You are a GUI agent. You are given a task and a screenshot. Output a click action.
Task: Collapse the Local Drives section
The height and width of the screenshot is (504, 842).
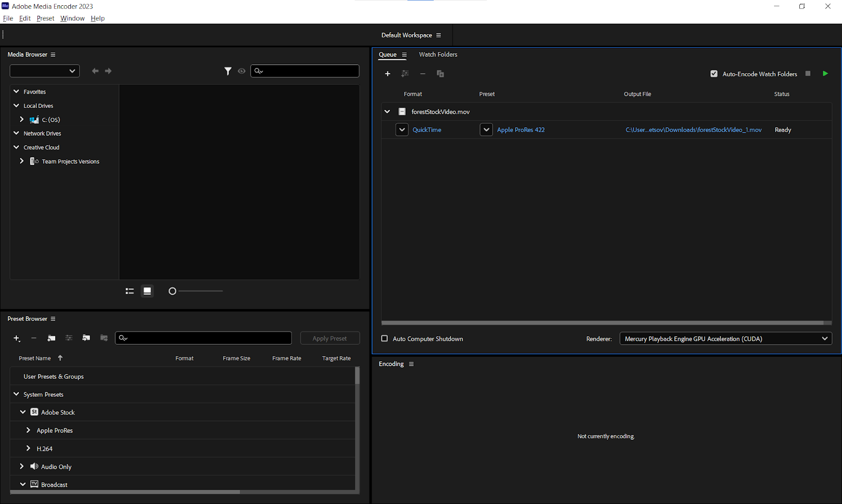[x=16, y=106]
